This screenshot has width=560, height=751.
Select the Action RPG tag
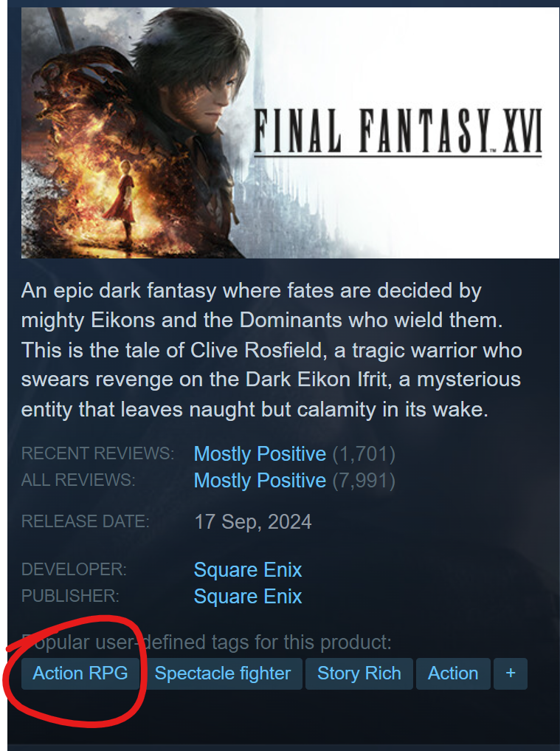click(x=80, y=673)
